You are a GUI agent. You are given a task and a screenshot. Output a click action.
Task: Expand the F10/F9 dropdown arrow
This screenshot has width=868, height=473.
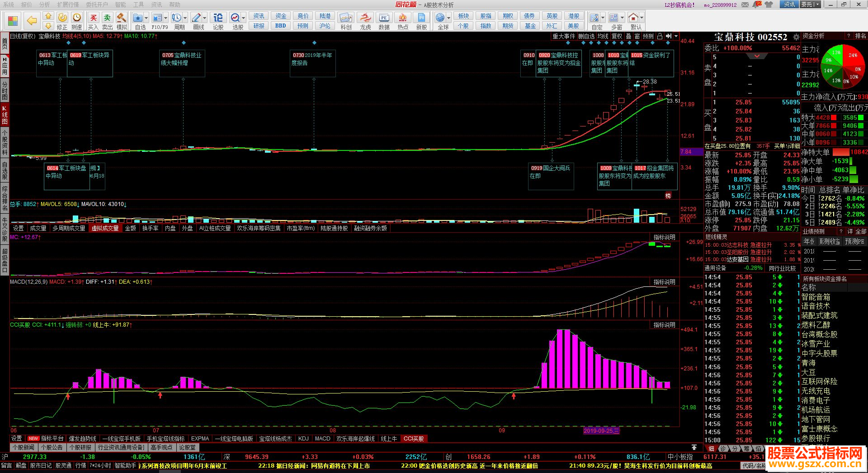[166, 18]
